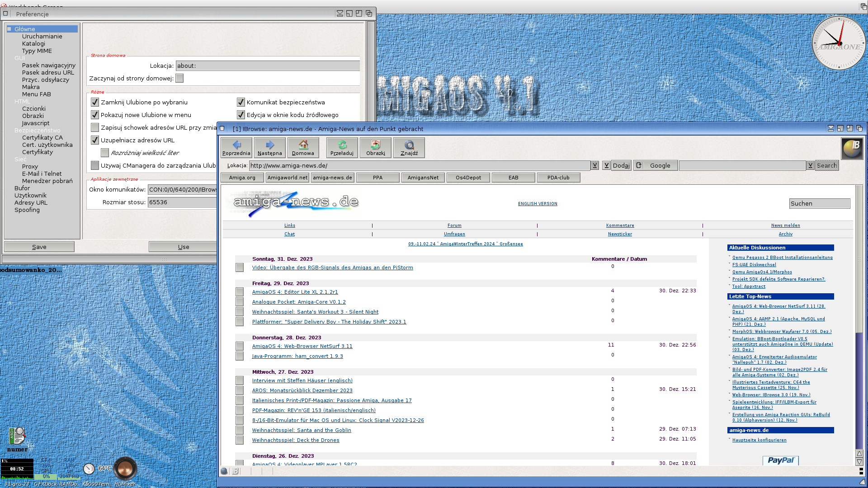This screenshot has height=488, width=868.
Task: Select Typy MIME in preferences tree
Action: [x=37, y=51]
